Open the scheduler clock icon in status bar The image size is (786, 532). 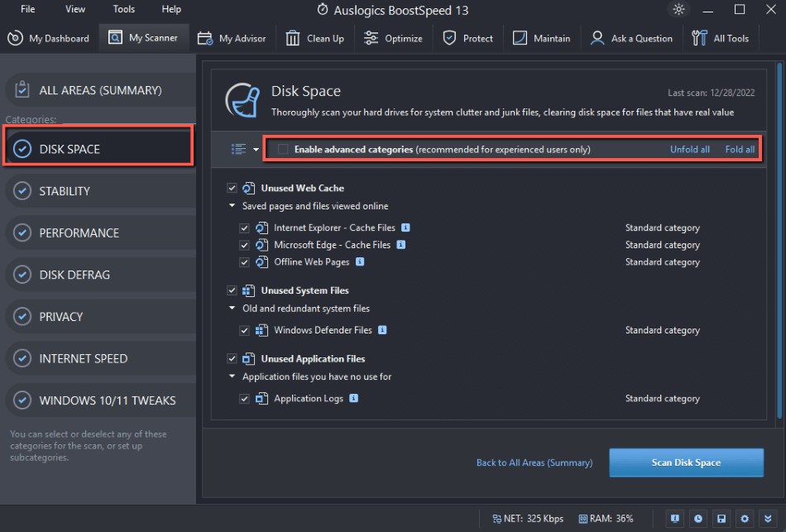coord(698,519)
